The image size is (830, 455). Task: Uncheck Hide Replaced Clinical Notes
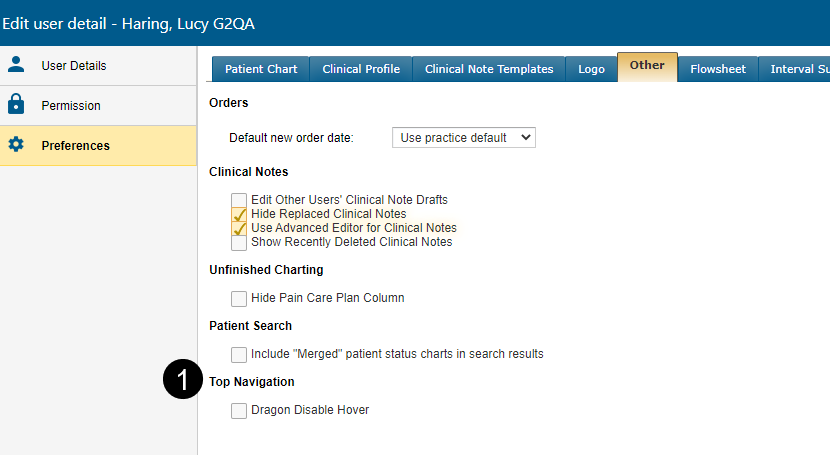point(239,214)
